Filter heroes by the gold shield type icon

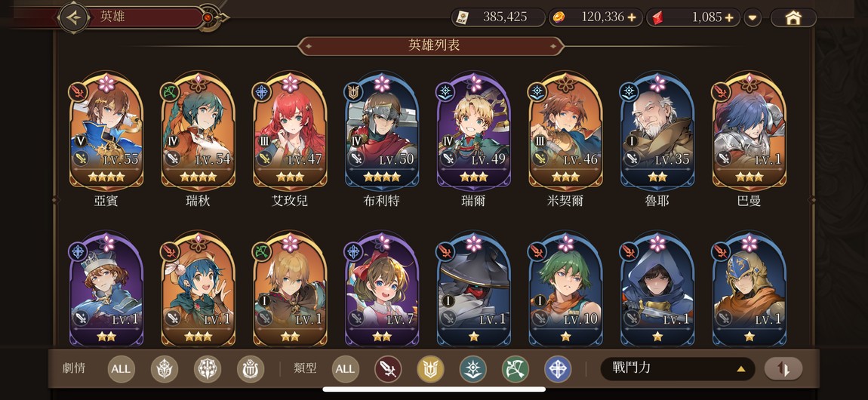430,369
